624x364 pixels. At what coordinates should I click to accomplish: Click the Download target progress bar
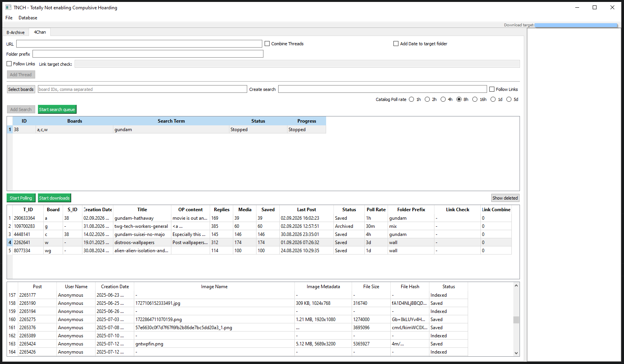pyautogui.click(x=576, y=25)
